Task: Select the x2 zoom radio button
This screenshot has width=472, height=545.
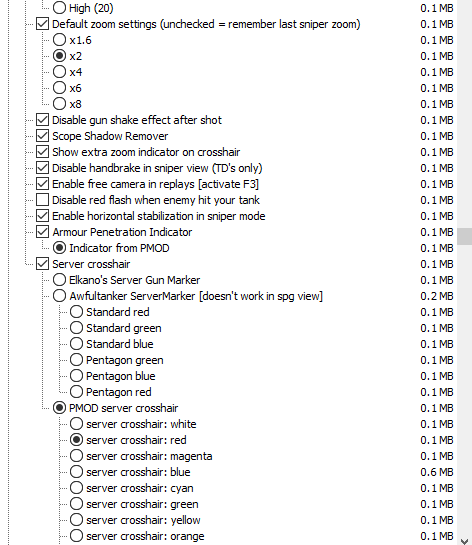Action: 59,56
